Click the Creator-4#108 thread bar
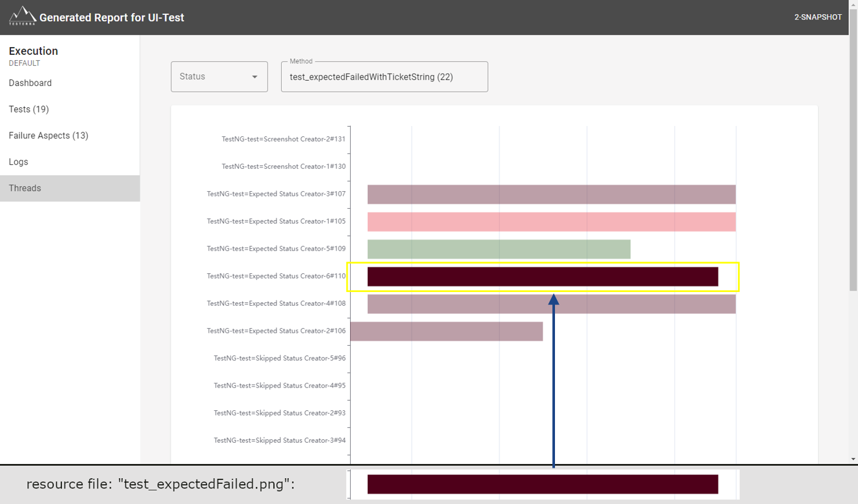This screenshot has width=858, height=504. pyautogui.click(x=552, y=304)
